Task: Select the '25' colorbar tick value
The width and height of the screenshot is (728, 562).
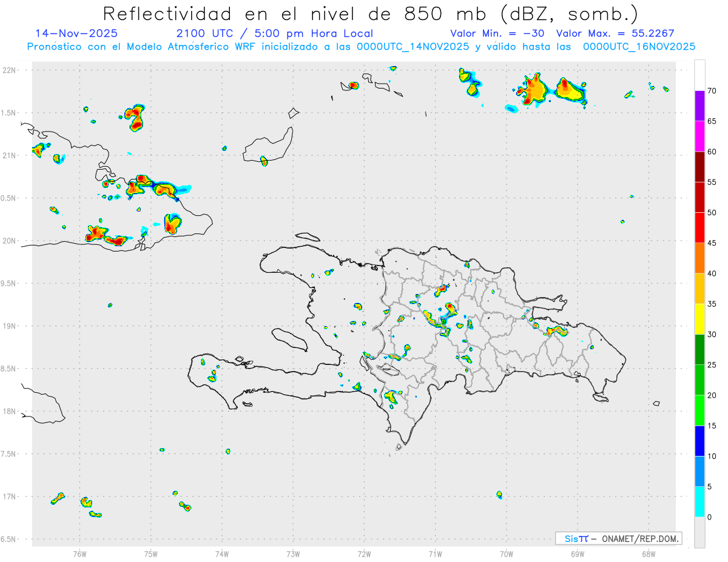Action: (x=712, y=365)
